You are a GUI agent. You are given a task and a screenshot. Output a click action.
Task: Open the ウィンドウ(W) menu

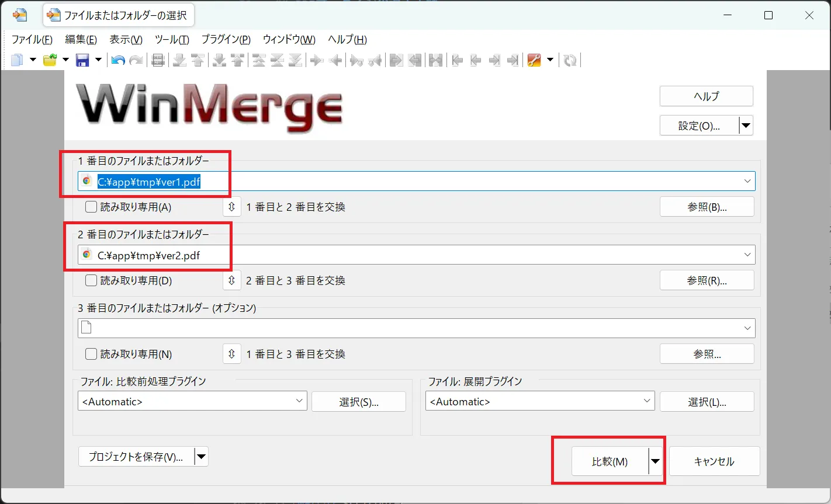click(289, 40)
